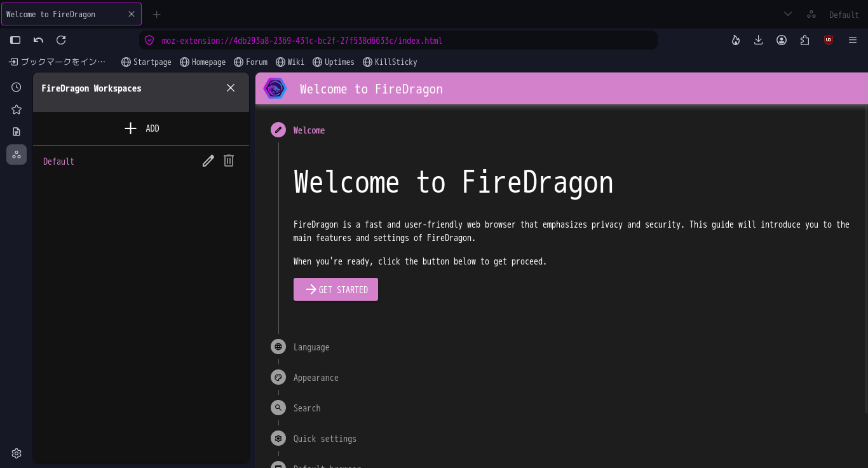
Task: Open the Default workspace switcher label
Action: coord(844,15)
